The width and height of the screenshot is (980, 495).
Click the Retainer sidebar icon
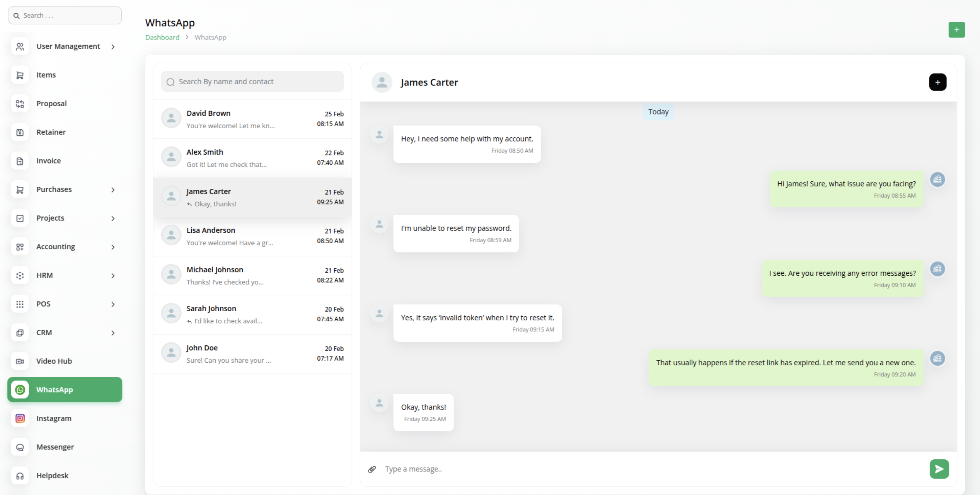coord(20,132)
